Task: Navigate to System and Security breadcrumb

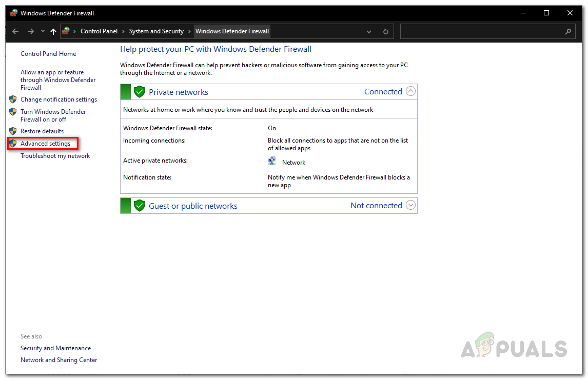Action: click(156, 31)
